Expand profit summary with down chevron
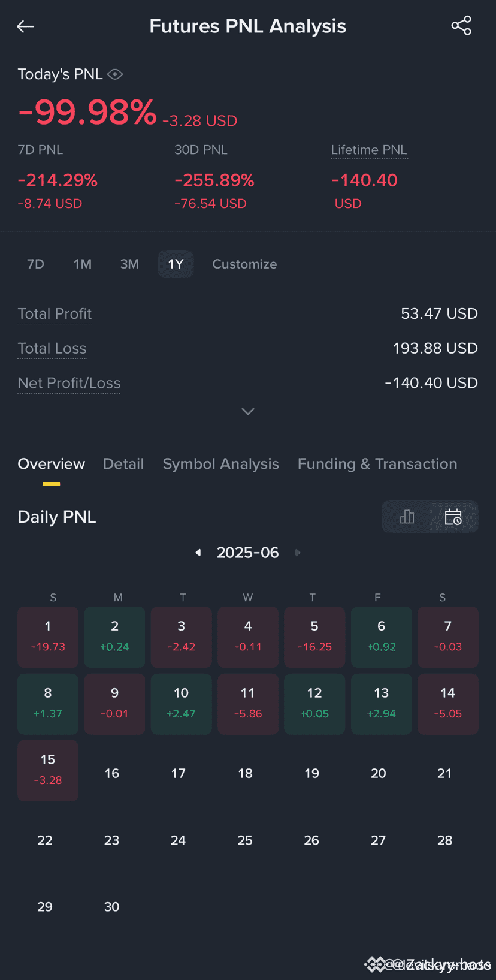496x980 pixels. pos(248,411)
